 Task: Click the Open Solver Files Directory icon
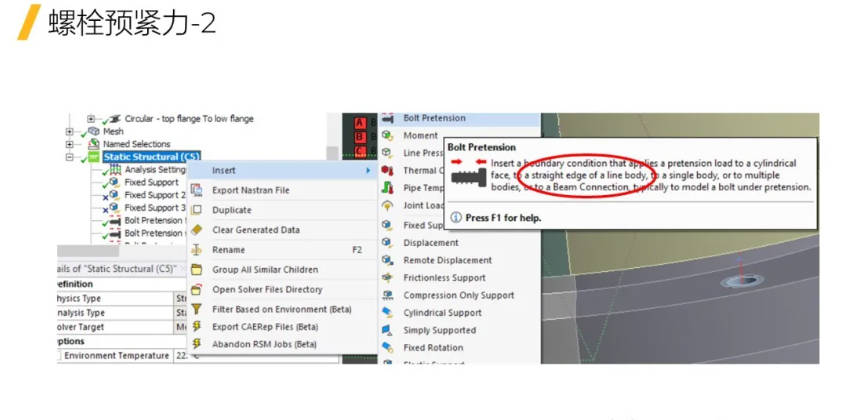(197, 289)
